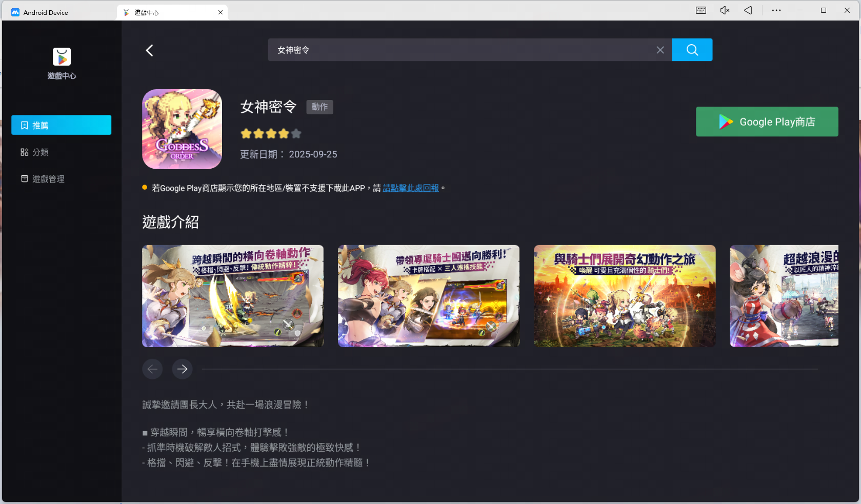Screen dimensions: 861x504
Task: Click the 穿越瞬間，暢享橫向卷軸打擊感 line
Action: pos(216,432)
